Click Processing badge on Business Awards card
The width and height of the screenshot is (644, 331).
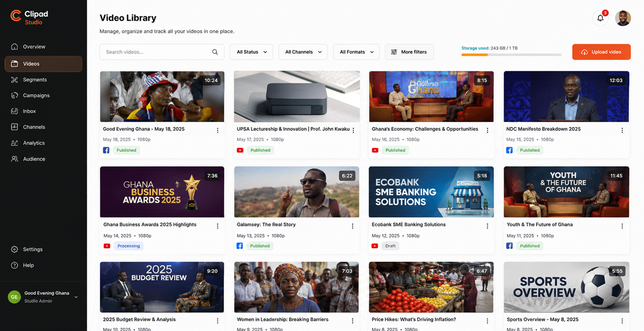point(128,246)
